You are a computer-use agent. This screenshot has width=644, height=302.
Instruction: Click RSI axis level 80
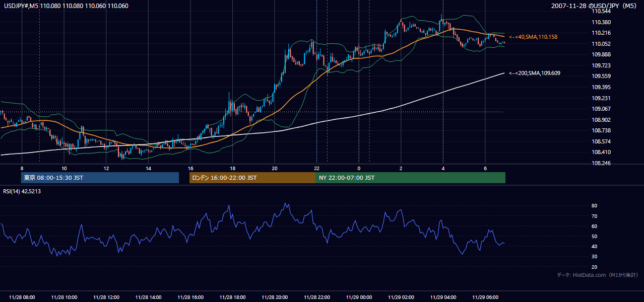[595, 206]
